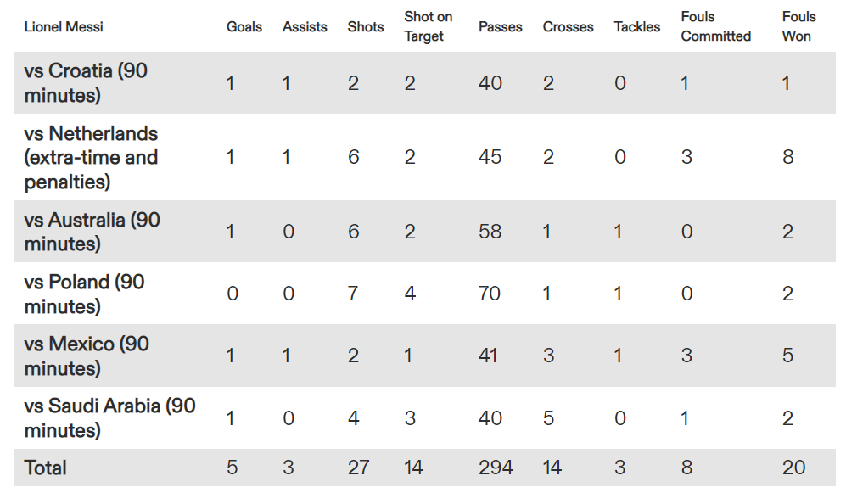Click the Crosses column header
846x504 pixels.
[568, 27]
